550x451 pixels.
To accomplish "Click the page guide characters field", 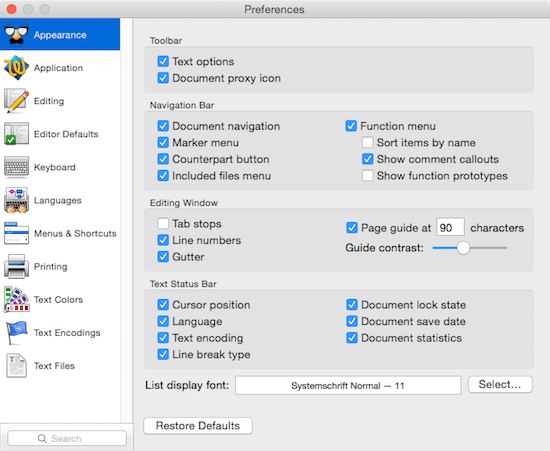I will click(450, 228).
